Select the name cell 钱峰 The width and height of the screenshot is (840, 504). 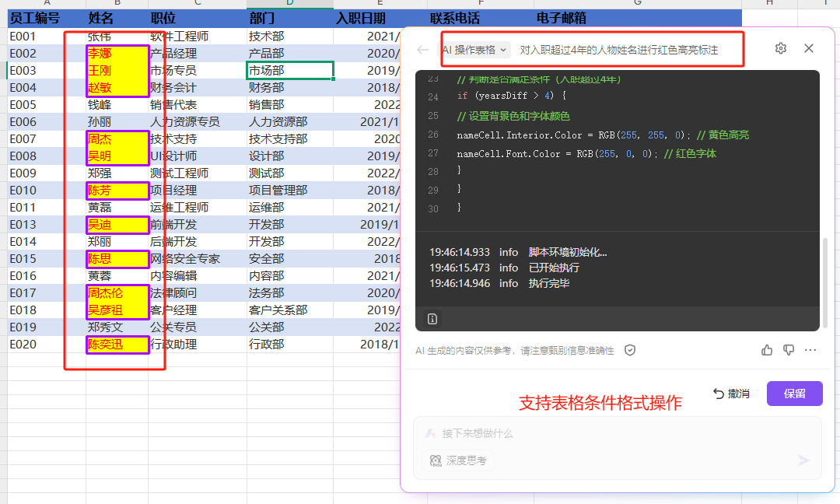point(117,105)
